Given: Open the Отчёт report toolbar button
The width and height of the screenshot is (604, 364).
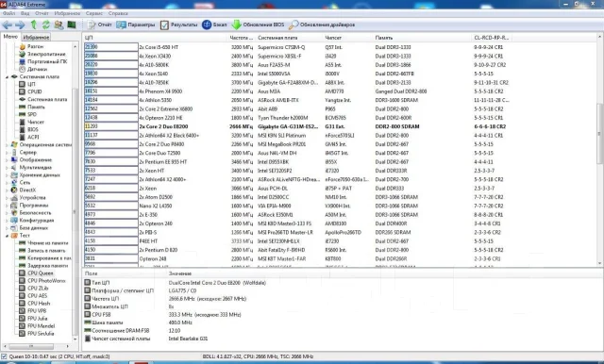Looking at the screenshot, I should pos(99,25).
